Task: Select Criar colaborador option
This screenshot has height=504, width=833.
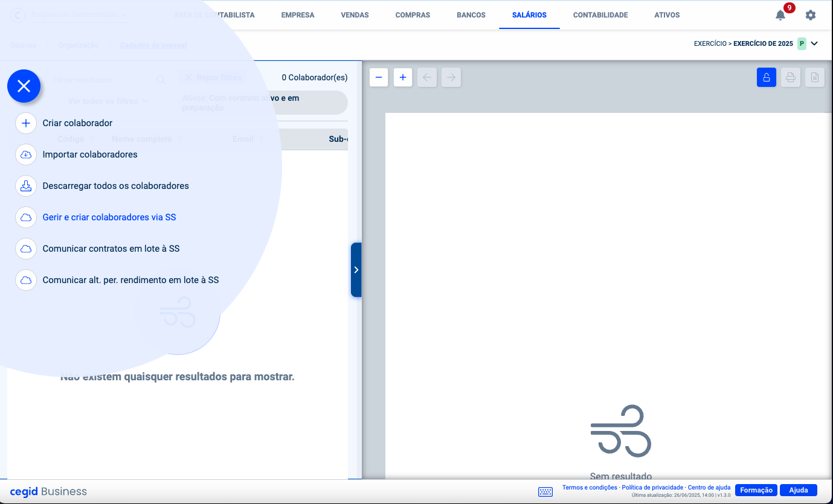Action: click(x=77, y=123)
